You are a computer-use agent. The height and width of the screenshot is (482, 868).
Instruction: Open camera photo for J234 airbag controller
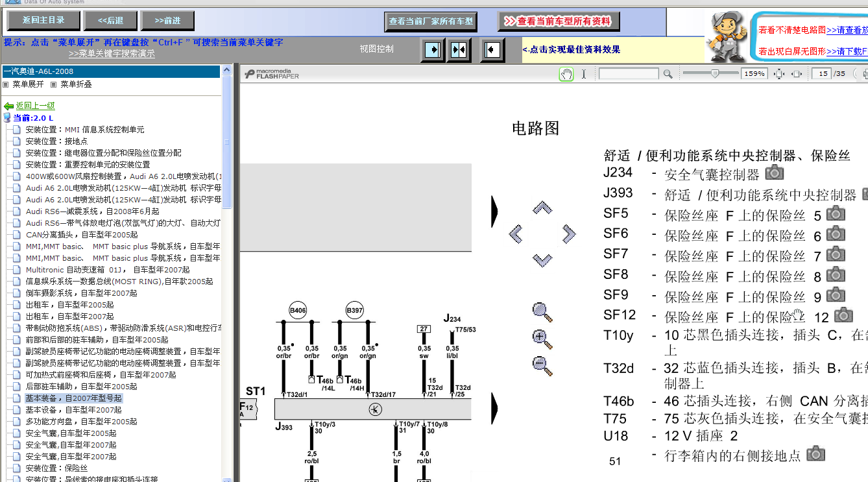click(775, 173)
